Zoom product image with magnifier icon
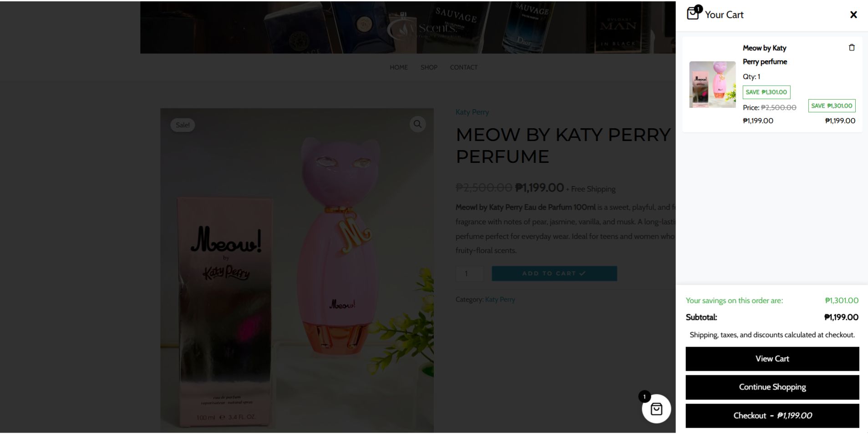868x434 pixels. (x=417, y=124)
